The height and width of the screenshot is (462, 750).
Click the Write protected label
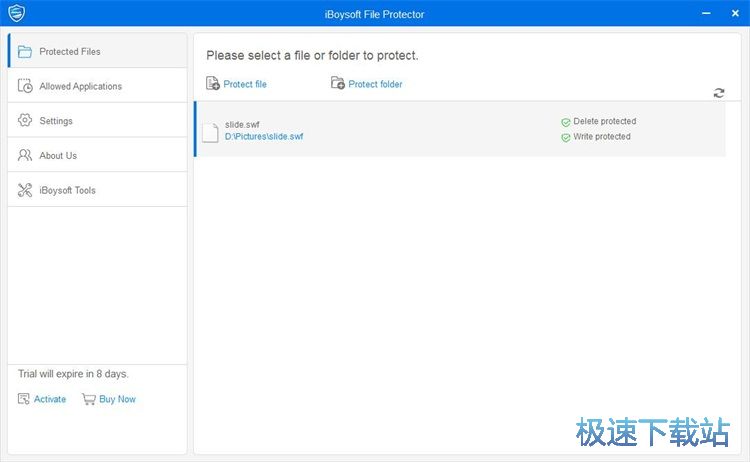click(602, 137)
